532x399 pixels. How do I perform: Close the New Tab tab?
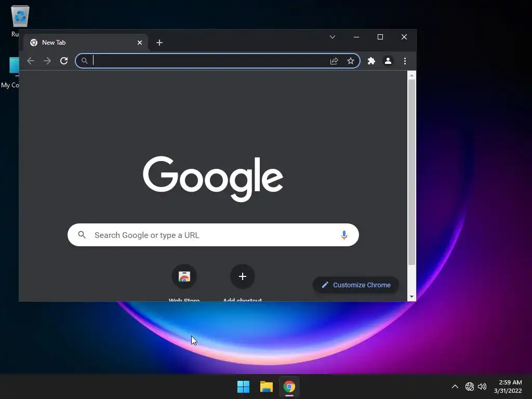[x=139, y=43]
